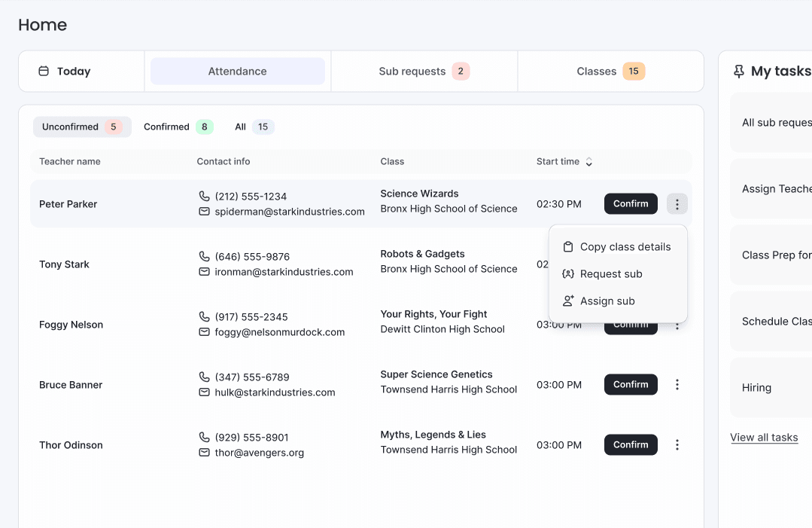This screenshot has width=812, height=528.
Task: Click ironman@starkindustries.com email address
Action: pyautogui.click(x=284, y=271)
